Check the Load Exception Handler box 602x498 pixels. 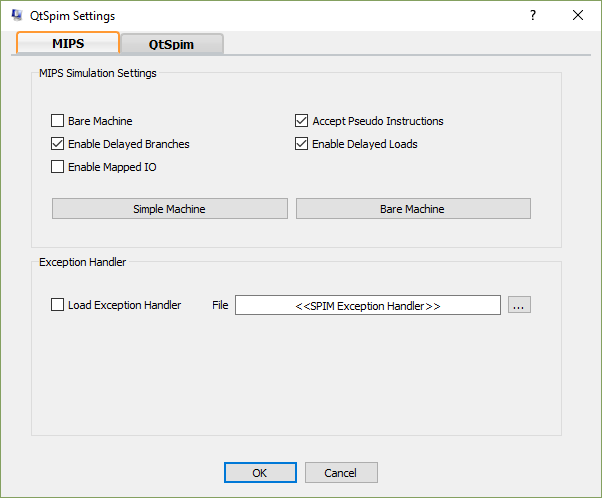(58, 305)
